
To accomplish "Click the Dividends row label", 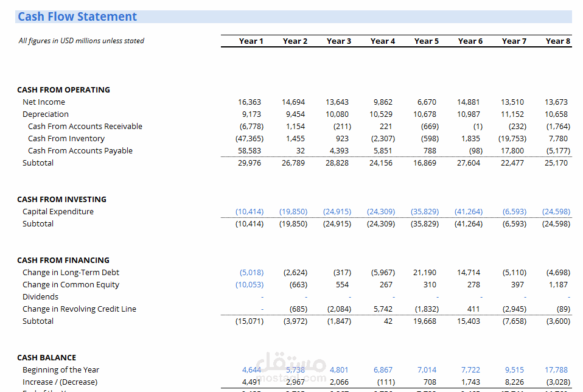I will click(x=40, y=297).
